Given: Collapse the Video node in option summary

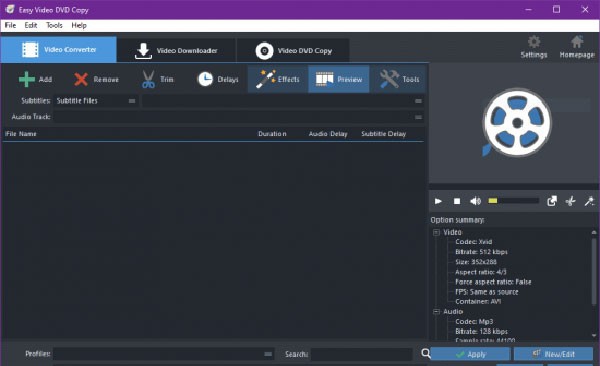Looking at the screenshot, I should [436, 232].
